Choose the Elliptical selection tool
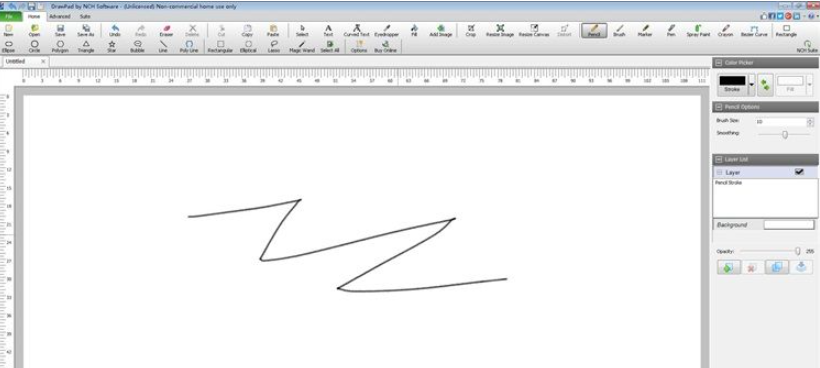Image resolution: width=820 pixels, height=368 pixels. (x=248, y=47)
